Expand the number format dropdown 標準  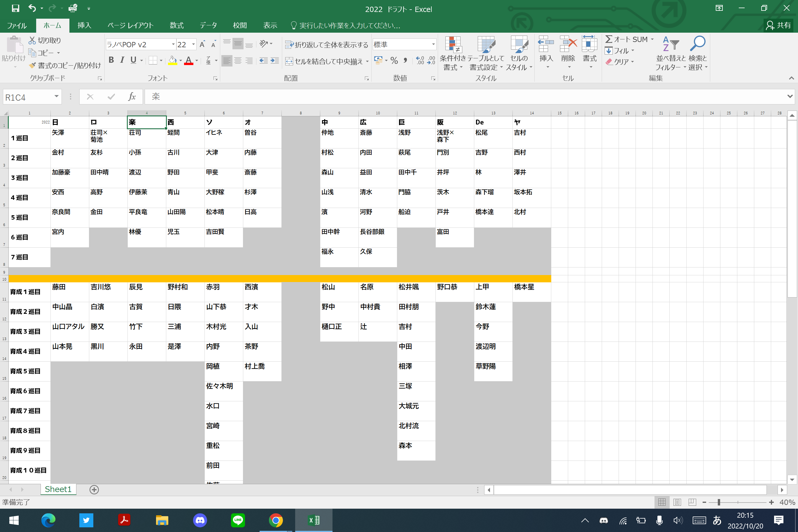(x=433, y=44)
